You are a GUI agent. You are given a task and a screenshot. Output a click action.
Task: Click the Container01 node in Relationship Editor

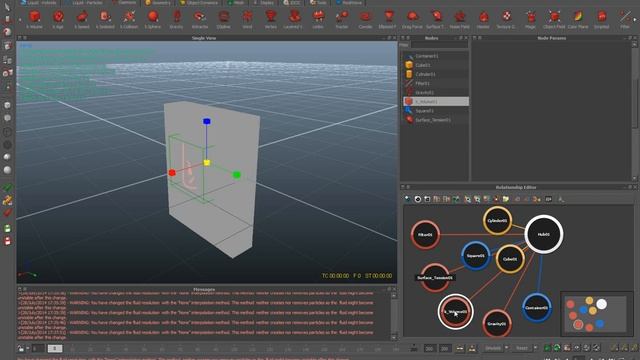(x=536, y=308)
